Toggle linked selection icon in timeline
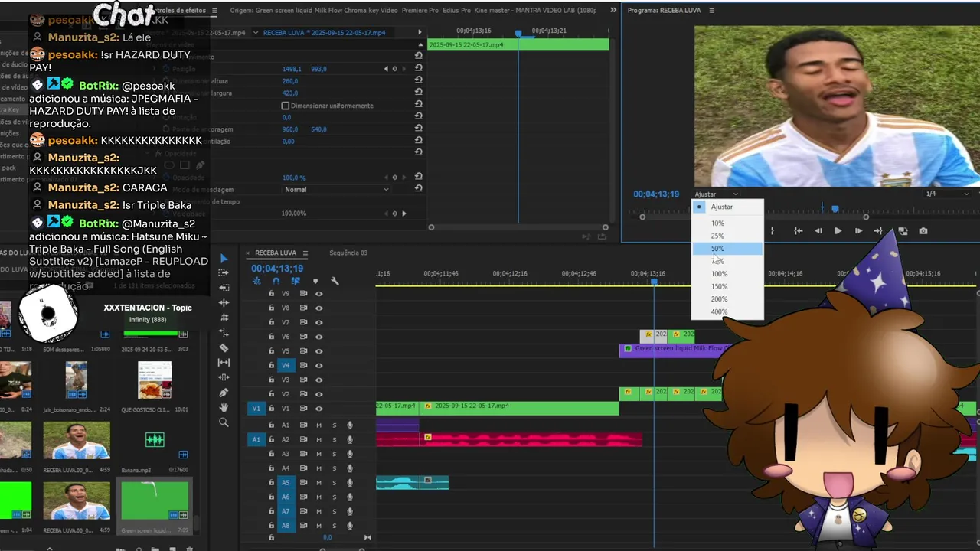This screenshot has height=551, width=980. click(296, 281)
